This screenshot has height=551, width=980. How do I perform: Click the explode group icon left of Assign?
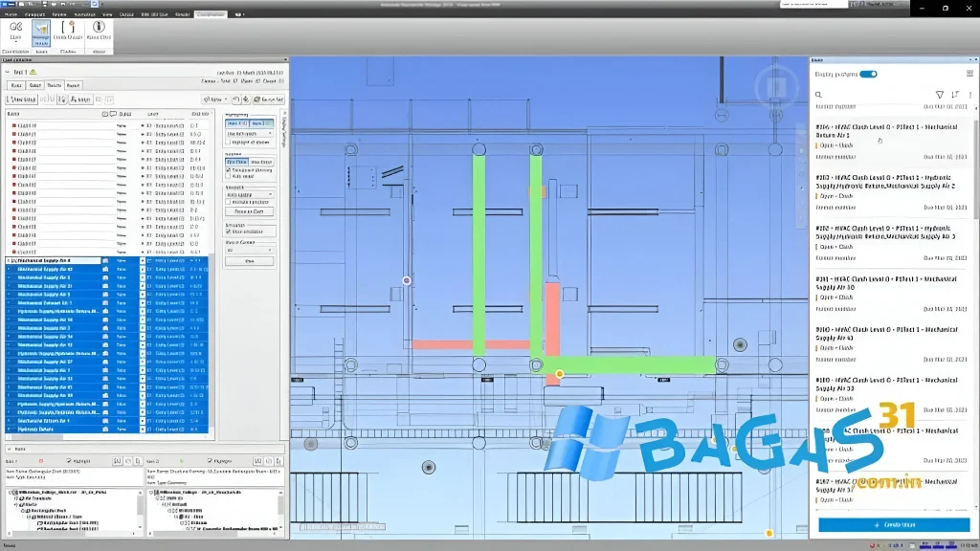pos(62,99)
